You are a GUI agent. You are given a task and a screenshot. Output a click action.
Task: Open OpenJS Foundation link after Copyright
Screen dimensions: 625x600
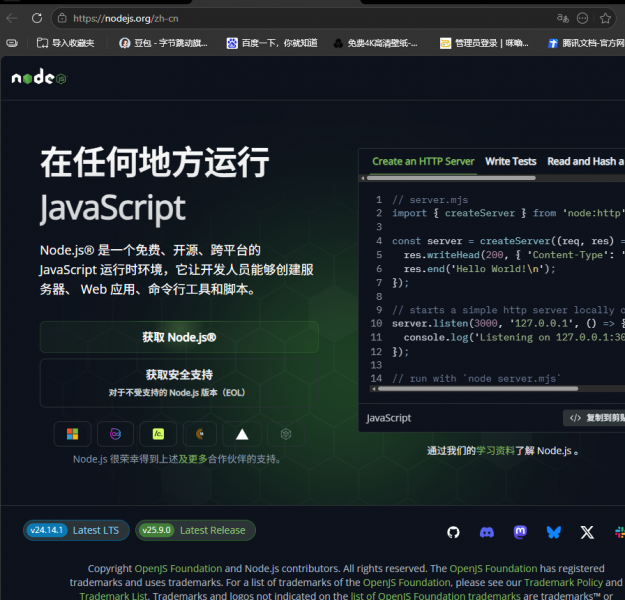coord(178,569)
